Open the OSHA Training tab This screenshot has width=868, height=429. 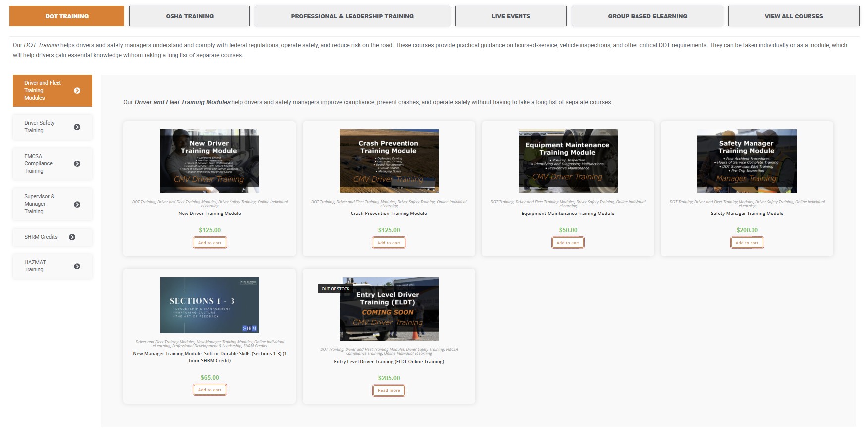189,16
